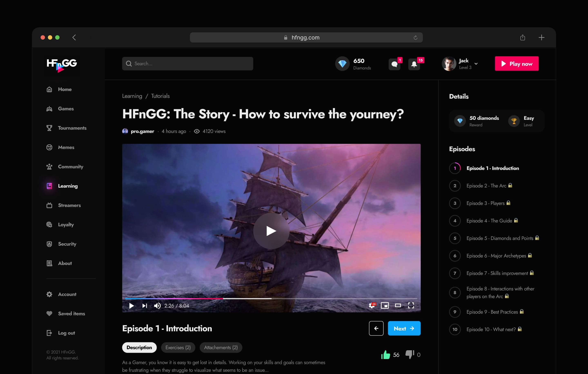Open the chat messages icon
The image size is (588, 374).
394,64
